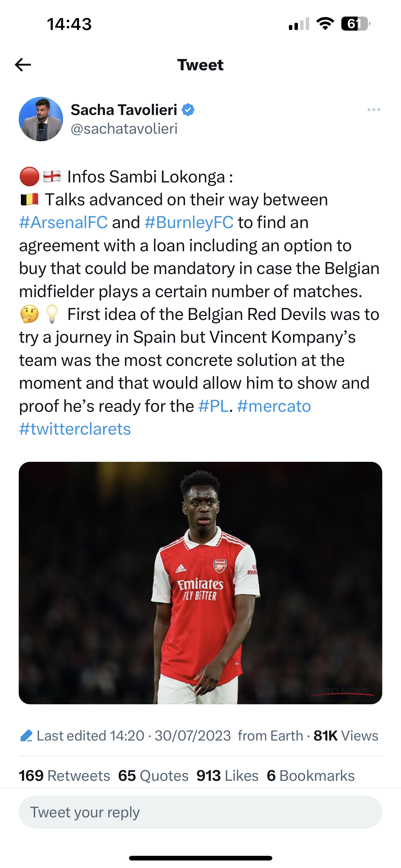
Task: View the 913 Likes list
Action: point(227,775)
